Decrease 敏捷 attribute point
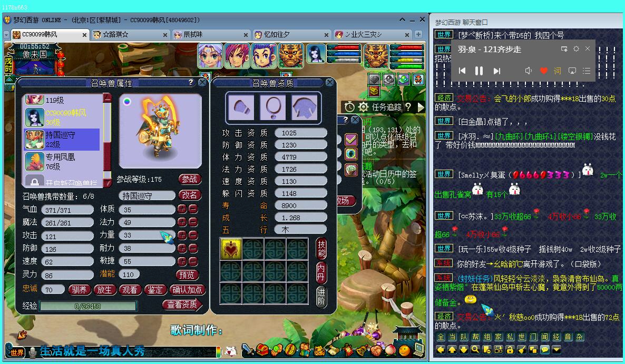This screenshot has width=625, height=364. coord(193,261)
